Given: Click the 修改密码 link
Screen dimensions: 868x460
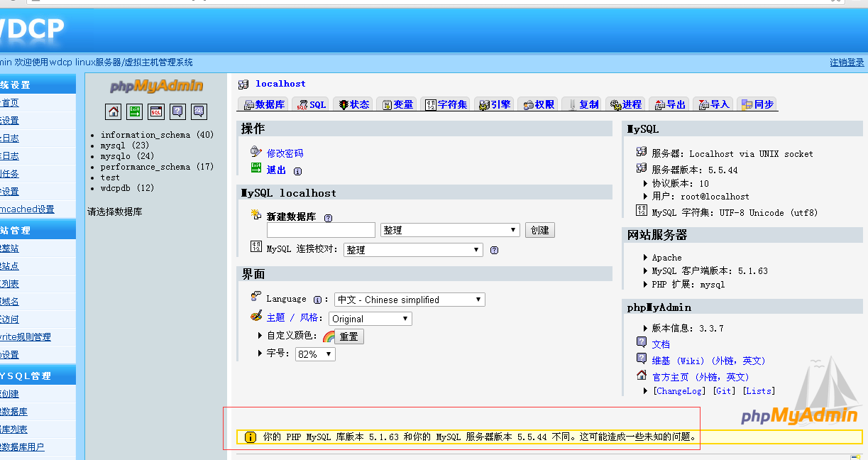Looking at the screenshot, I should pos(285,153).
